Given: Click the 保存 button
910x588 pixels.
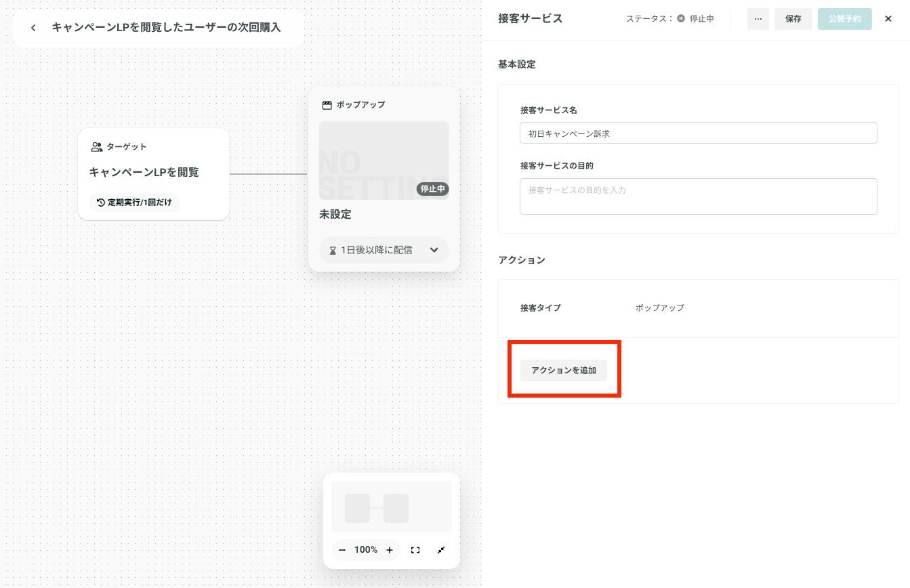Looking at the screenshot, I should click(x=793, y=19).
